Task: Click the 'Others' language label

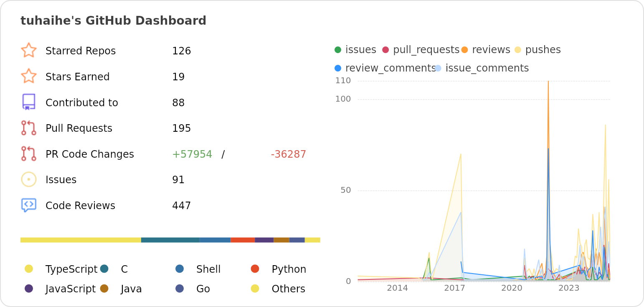Action: tap(289, 289)
